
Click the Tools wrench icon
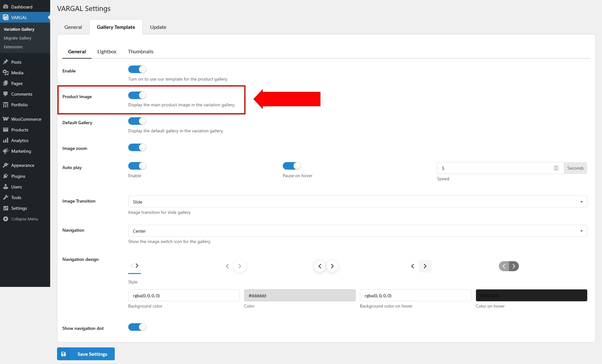6,198
